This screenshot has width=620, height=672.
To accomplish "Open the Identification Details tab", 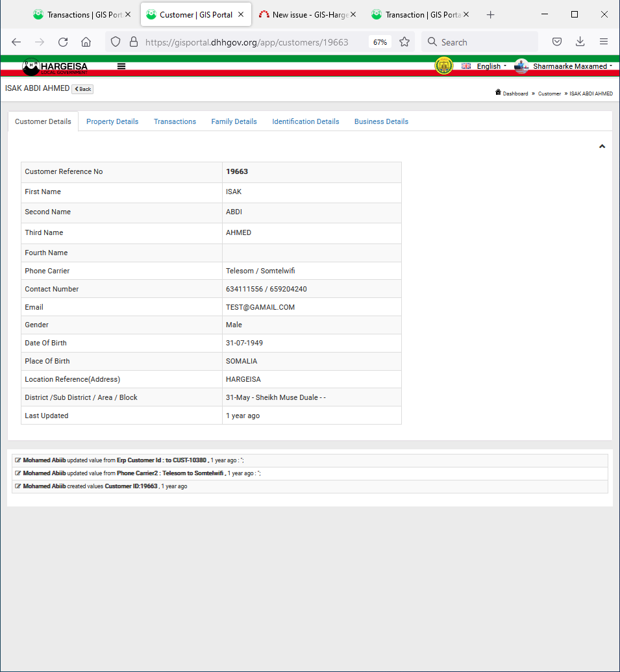I will point(306,121).
